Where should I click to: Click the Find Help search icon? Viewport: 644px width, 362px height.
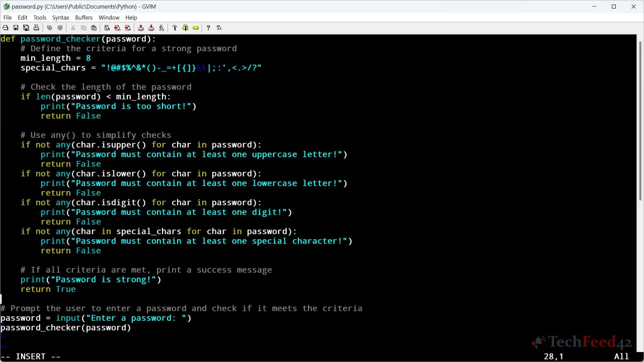pos(219,28)
